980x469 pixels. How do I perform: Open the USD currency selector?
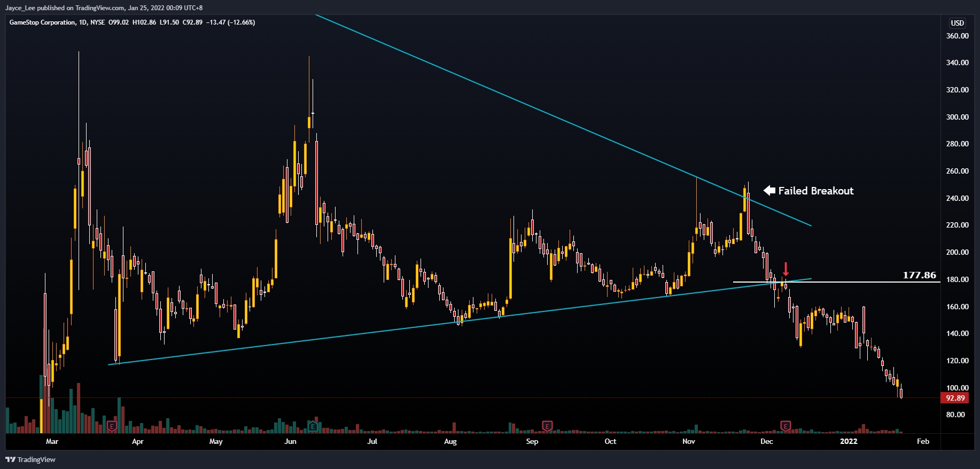click(957, 23)
